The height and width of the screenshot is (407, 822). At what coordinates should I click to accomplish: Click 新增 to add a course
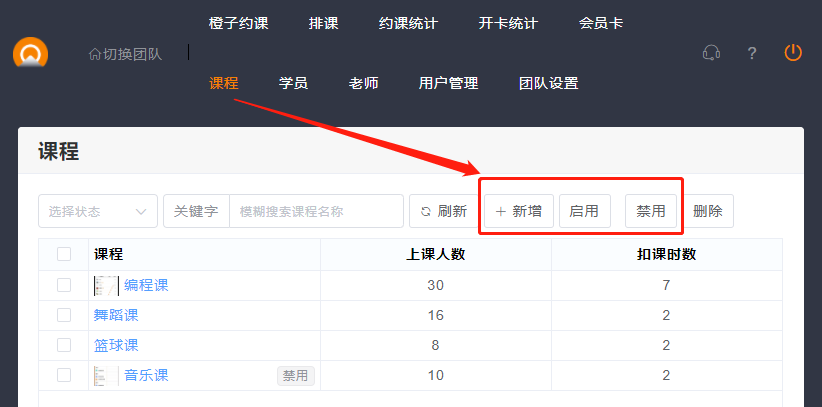519,211
